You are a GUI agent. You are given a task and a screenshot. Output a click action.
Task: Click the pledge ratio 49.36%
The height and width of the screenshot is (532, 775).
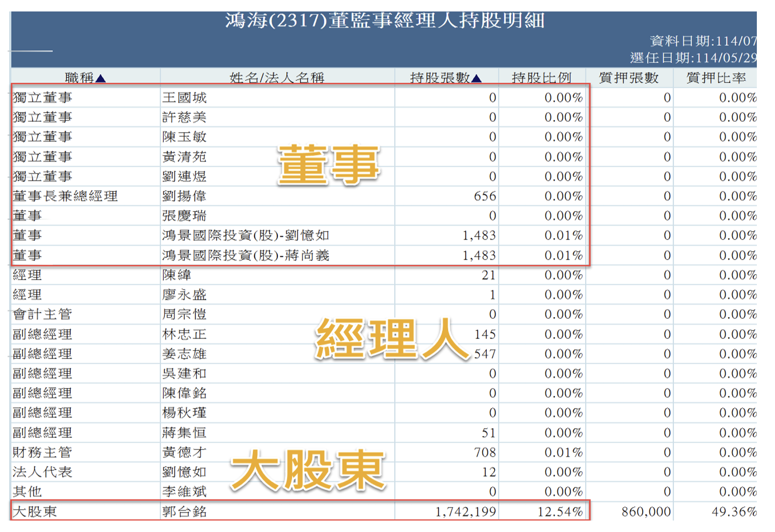click(x=734, y=512)
